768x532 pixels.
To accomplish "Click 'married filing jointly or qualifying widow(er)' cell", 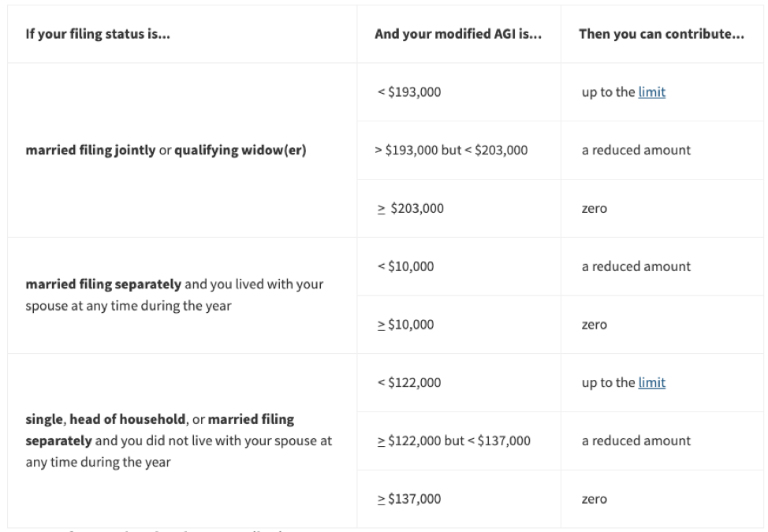I will (x=182, y=151).
